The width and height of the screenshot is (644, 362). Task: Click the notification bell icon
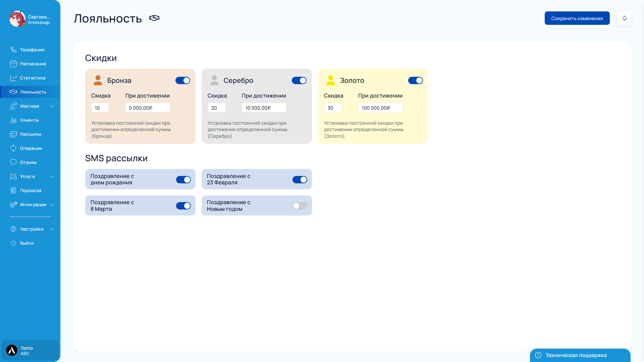[624, 18]
